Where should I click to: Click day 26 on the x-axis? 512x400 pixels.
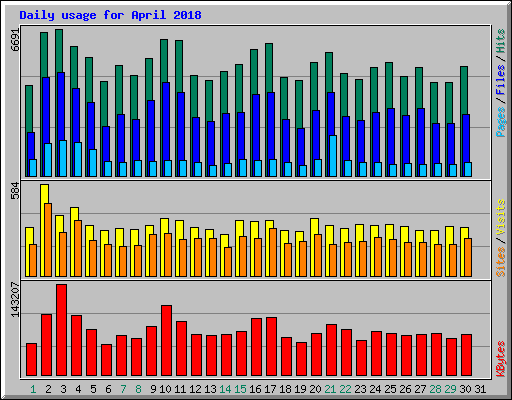(x=405, y=389)
